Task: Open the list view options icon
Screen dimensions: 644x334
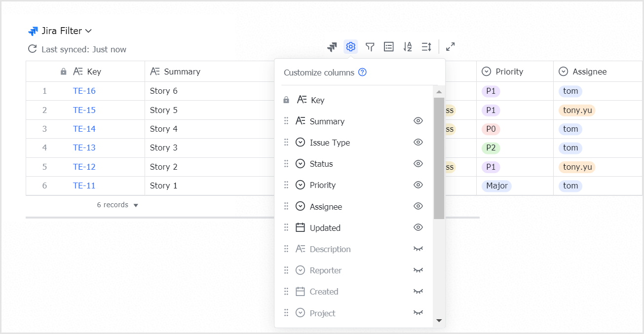Action: pos(388,46)
